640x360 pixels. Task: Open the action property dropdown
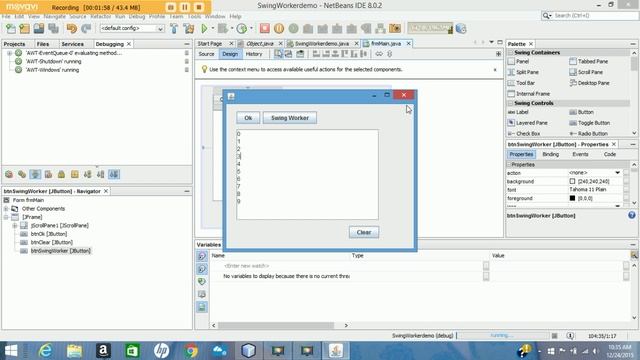click(x=618, y=173)
